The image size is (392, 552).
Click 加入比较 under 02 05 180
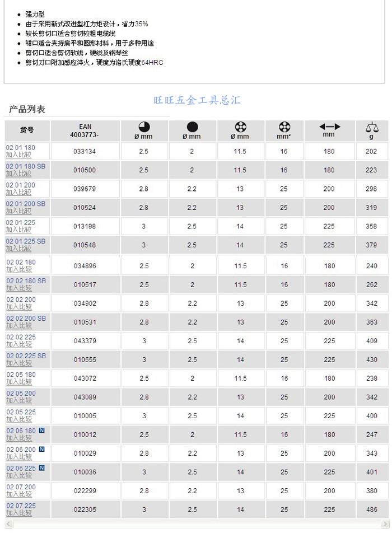18,382
